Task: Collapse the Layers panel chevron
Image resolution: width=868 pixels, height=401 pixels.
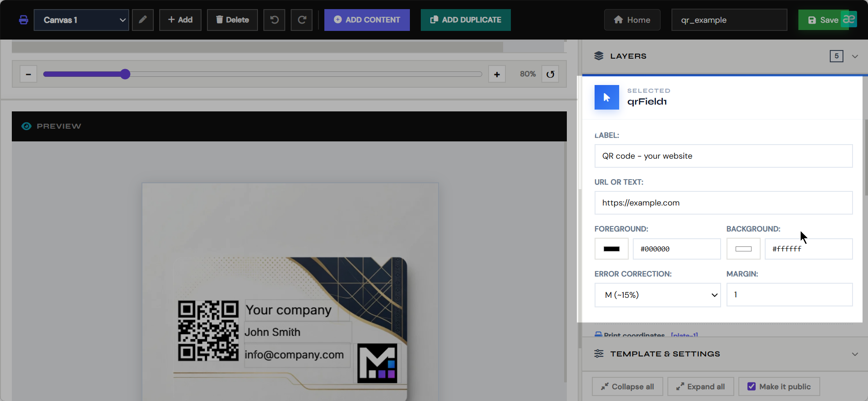Action: coord(855,56)
